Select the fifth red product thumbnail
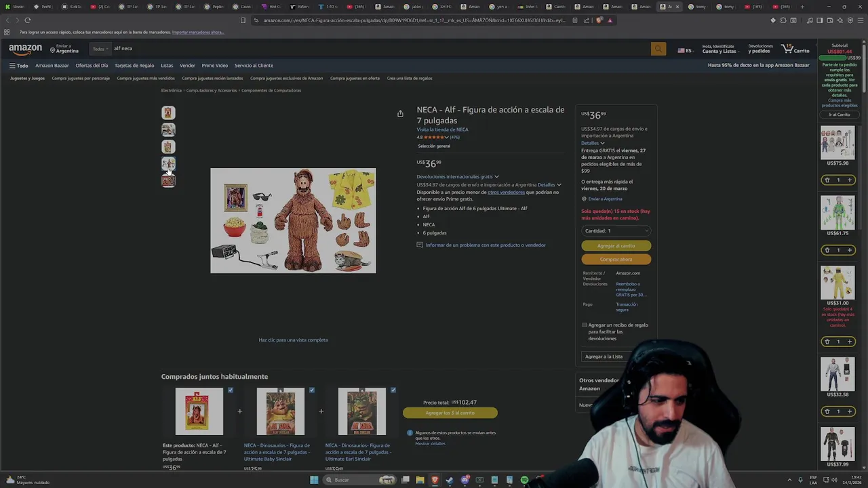The image size is (868, 488). point(168,180)
